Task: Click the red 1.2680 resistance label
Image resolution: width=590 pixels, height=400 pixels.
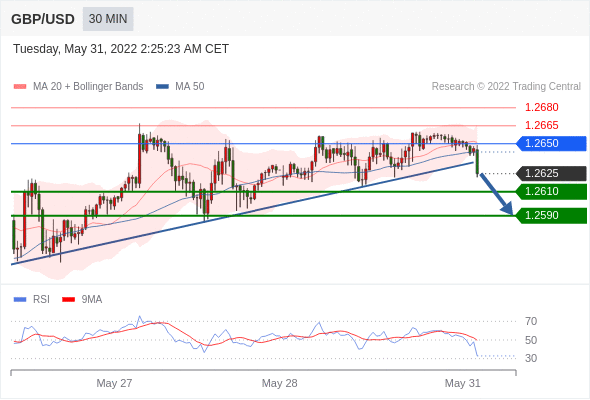Action: (542, 108)
